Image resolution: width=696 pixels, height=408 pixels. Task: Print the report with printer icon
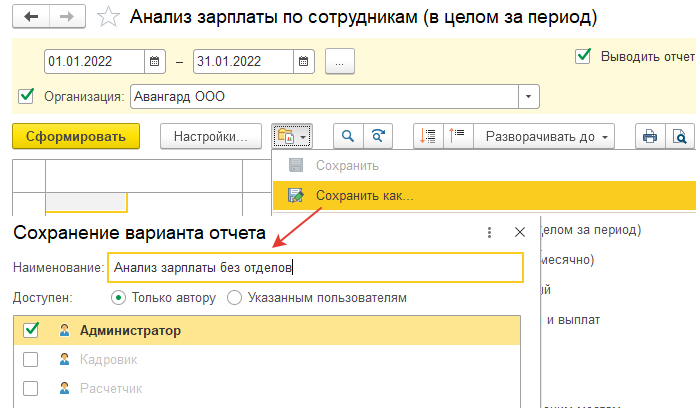coord(650,136)
